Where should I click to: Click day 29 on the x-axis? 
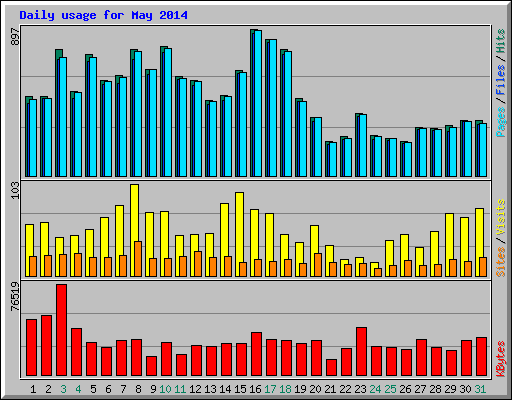tap(450, 389)
